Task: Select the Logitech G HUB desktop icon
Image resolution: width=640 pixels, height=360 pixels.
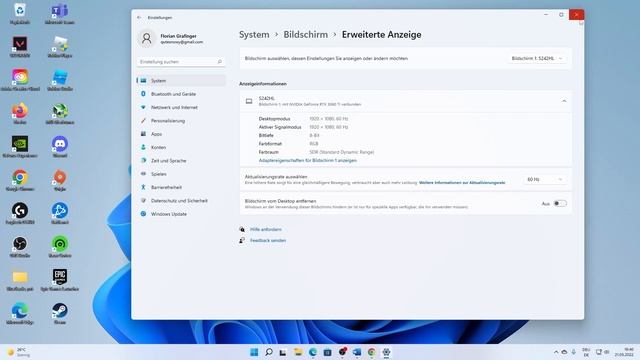Action: point(20,214)
